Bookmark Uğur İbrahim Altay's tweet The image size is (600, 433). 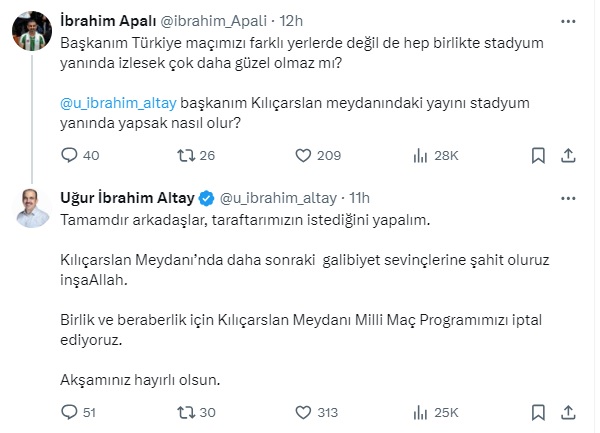[538, 411]
